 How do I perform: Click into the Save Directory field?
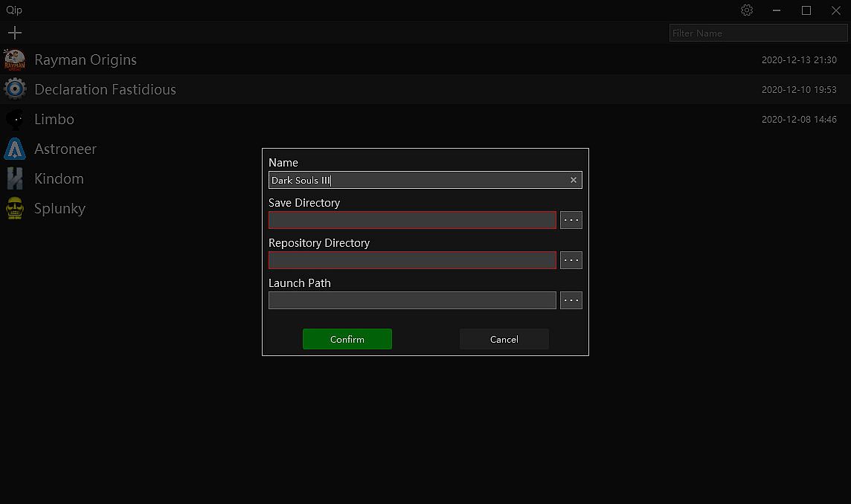(x=412, y=220)
